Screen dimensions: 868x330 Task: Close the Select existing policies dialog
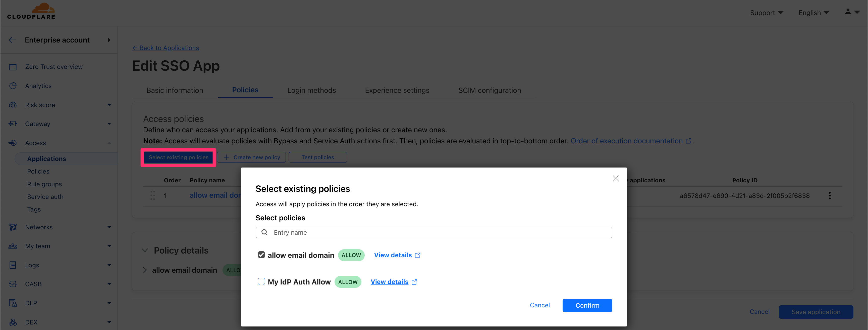[x=616, y=179]
